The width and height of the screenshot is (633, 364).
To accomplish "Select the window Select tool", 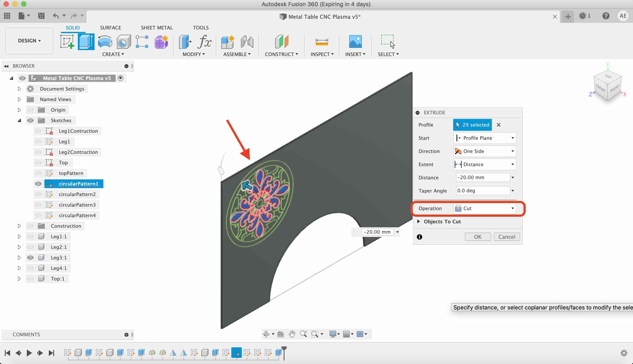I will 388,42.
